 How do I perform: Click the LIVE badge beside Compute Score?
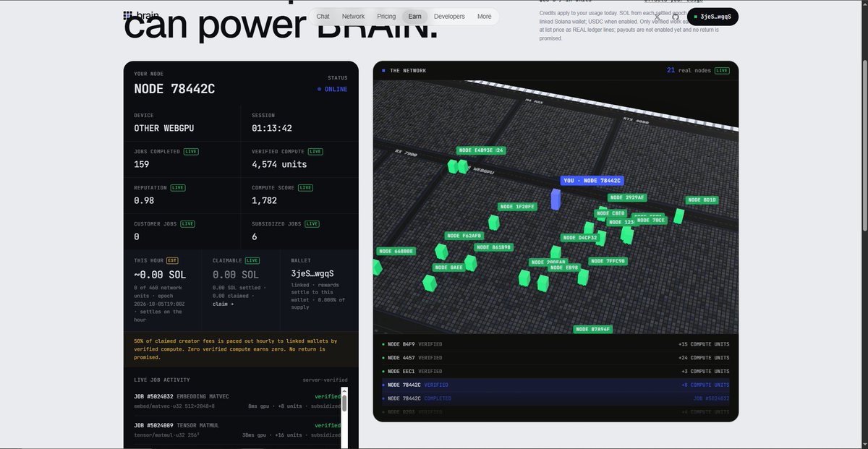coord(305,187)
